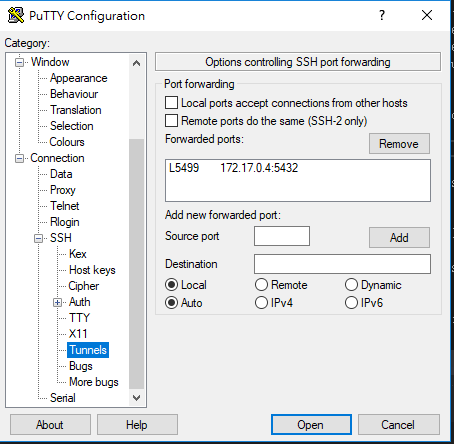Screen dimensions: 454x444
Task: Remove the selected forwarded port
Action: [399, 144]
